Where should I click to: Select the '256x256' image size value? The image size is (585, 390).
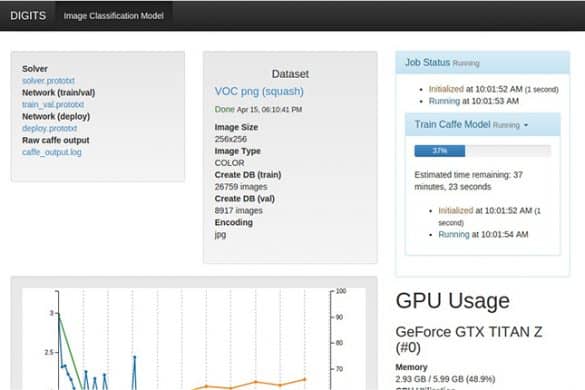231,139
